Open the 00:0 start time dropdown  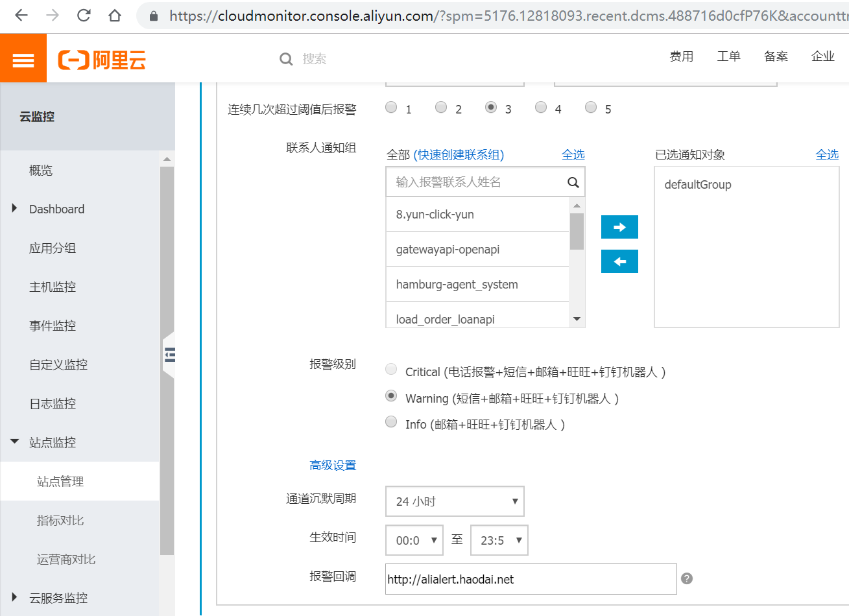point(414,540)
